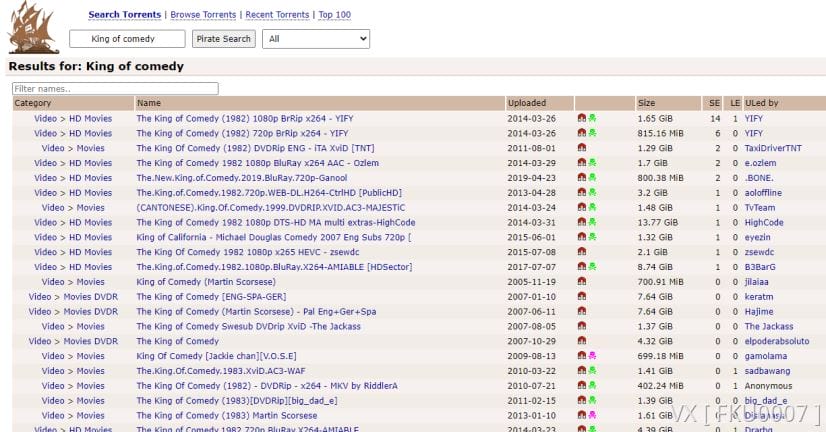Viewport: 826px width, 432px height.
Task: Sort by the Category column header
Action: click(33, 103)
